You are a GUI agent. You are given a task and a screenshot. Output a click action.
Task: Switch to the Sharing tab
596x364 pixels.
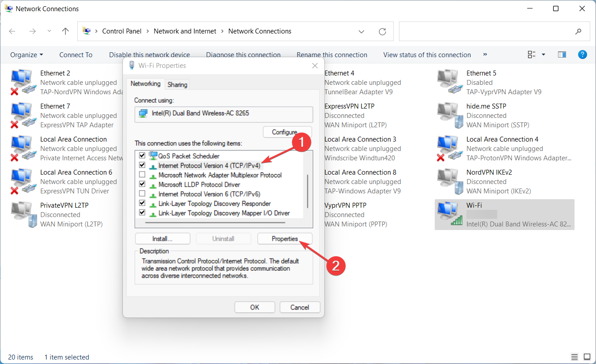pyautogui.click(x=177, y=84)
